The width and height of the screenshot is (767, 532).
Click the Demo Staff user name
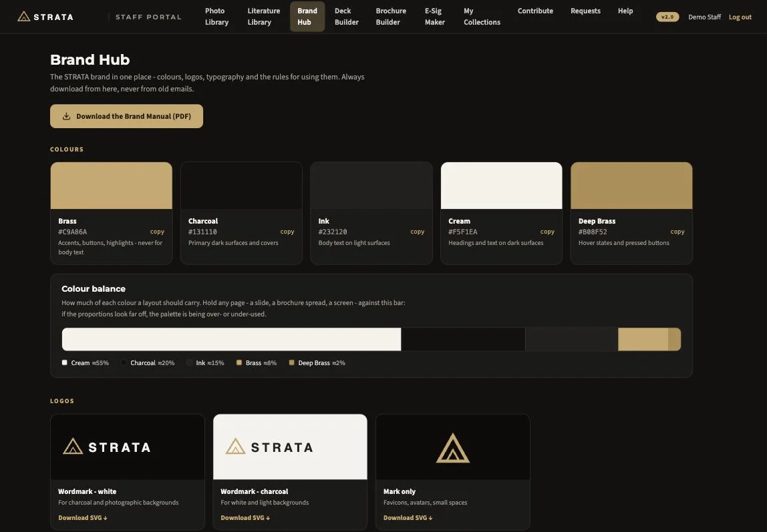pyautogui.click(x=704, y=17)
